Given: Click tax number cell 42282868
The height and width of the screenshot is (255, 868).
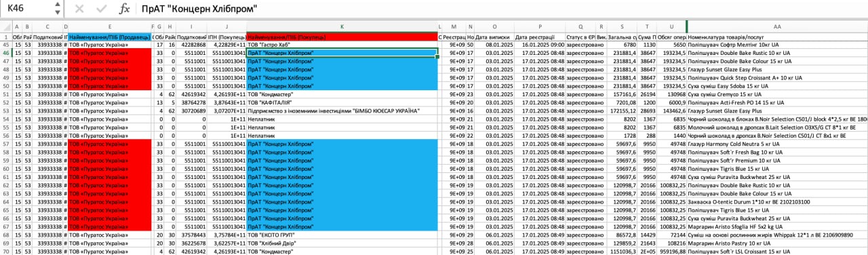Looking at the screenshot, I should tap(191, 45).
